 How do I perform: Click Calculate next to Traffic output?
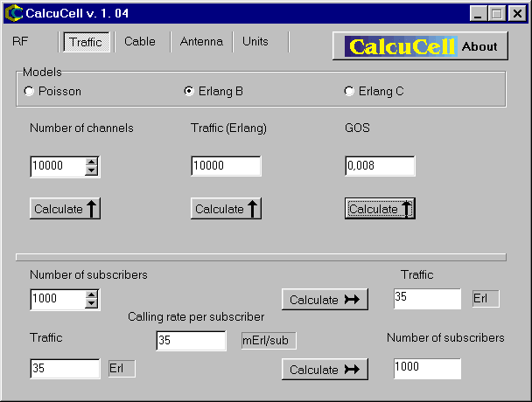click(325, 300)
